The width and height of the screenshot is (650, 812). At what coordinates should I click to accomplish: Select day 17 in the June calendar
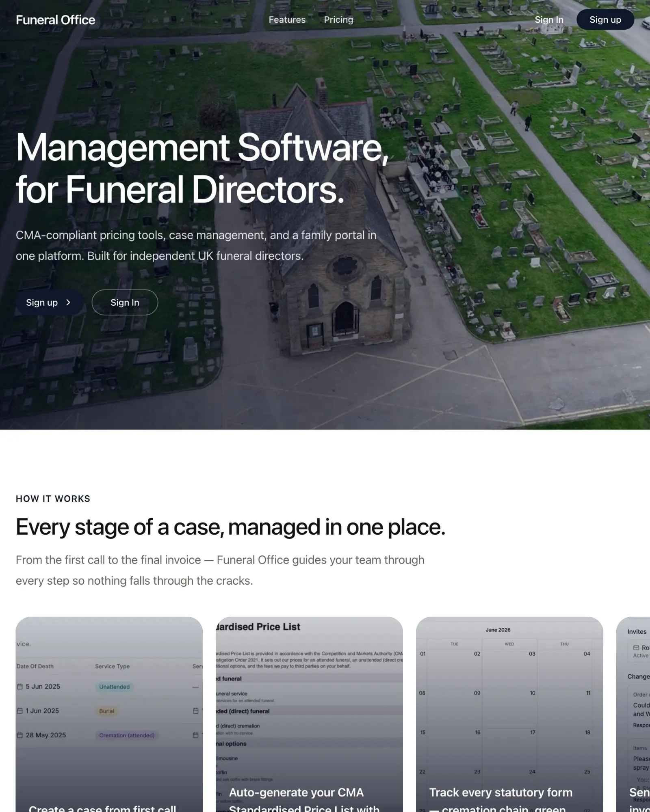click(533, 732)
